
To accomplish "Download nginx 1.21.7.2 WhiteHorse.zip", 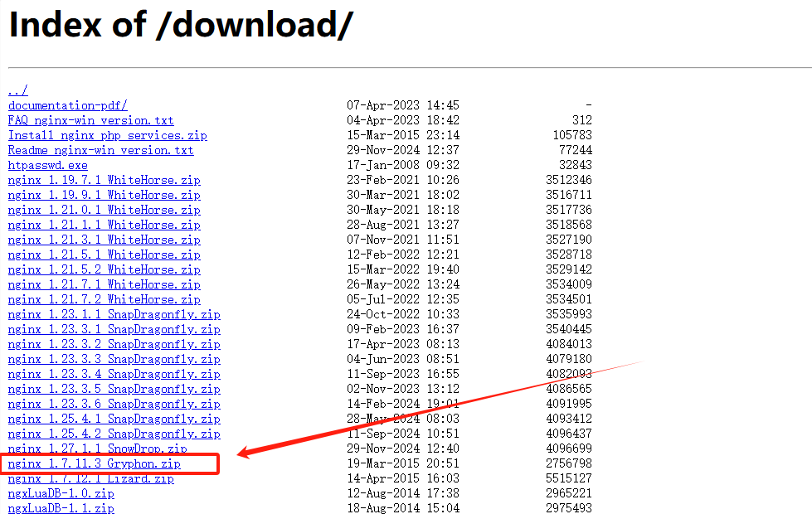I will (x=104, y=300).
